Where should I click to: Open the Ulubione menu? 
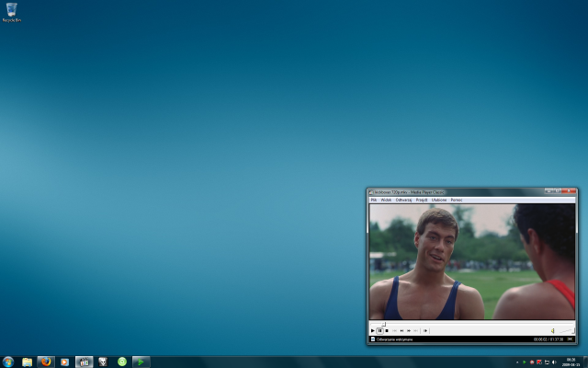[439, 201]
